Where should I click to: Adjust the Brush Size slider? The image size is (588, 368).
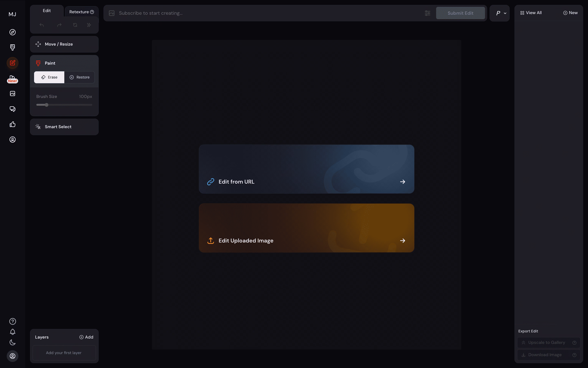tap(64, 105)
